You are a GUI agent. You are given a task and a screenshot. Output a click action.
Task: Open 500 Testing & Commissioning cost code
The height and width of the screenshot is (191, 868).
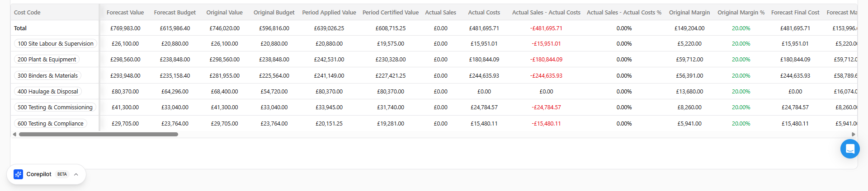(x=55, y=107)
